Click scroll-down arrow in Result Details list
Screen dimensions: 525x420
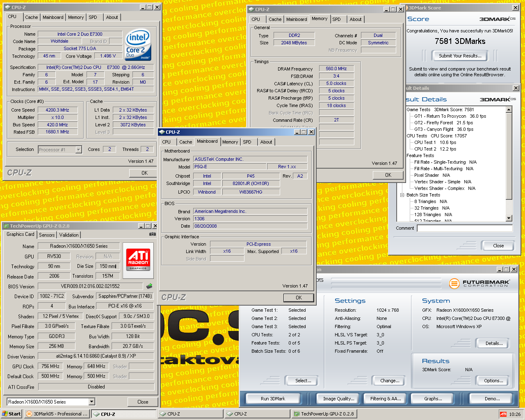509,219
